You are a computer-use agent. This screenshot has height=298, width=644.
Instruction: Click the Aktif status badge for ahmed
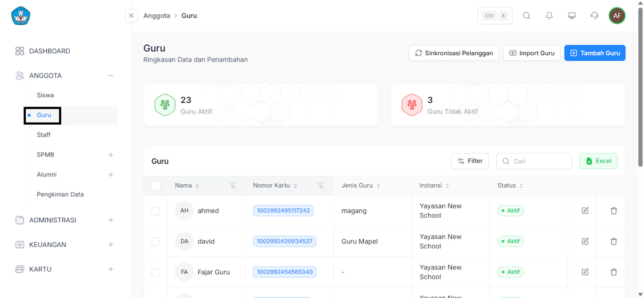pos(510,211)
